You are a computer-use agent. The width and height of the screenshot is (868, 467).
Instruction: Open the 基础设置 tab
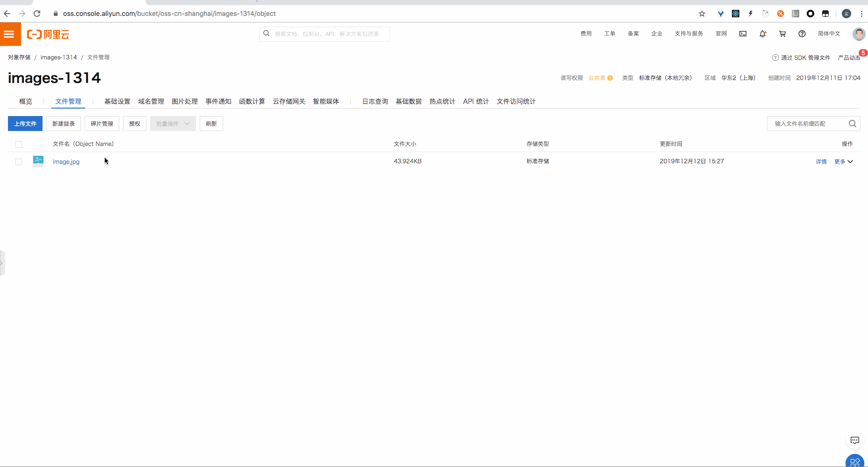coord(117,102)
